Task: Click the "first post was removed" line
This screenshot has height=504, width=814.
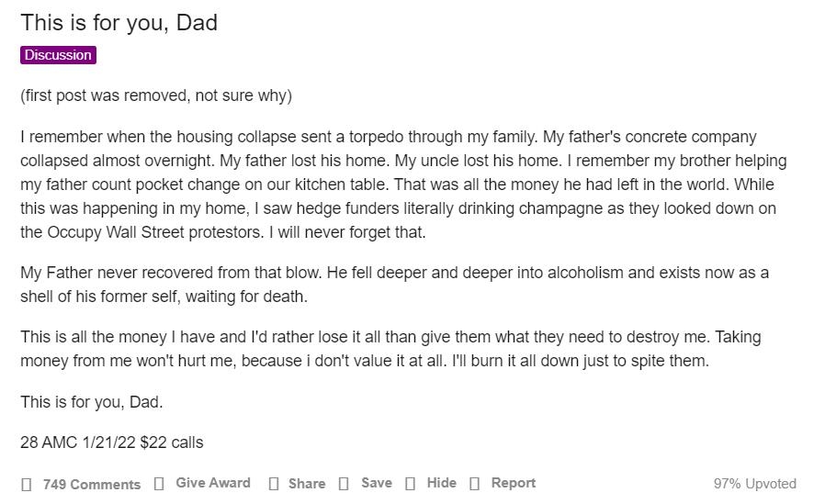Action: pos(156,95)
